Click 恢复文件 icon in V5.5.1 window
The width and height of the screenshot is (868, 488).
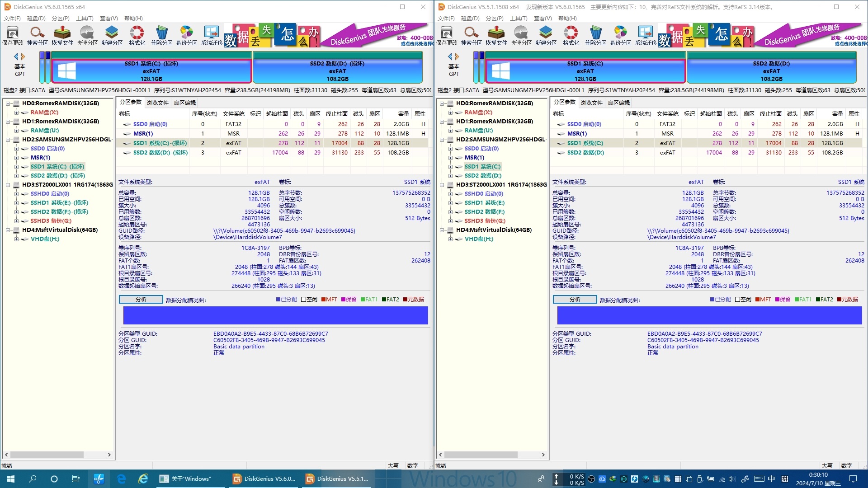pos(496,36)
